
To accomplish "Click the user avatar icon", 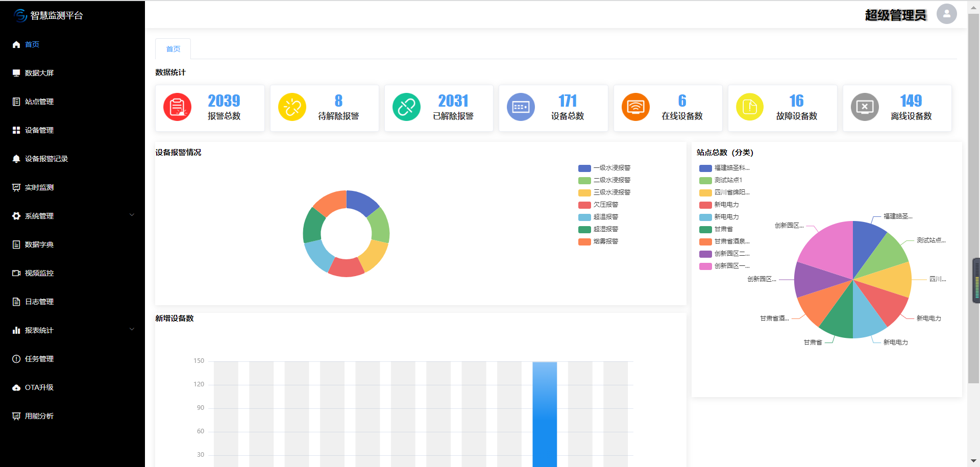I will 947,14.
